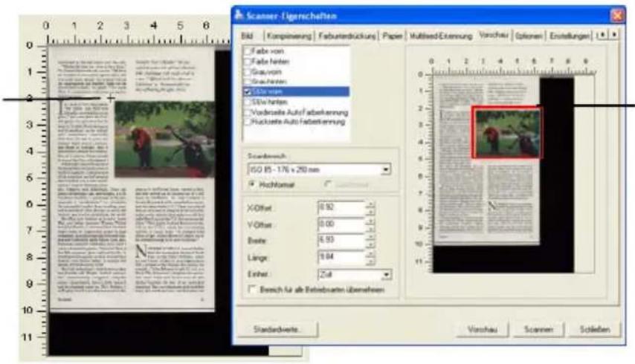Enable the 'Grau hinten' checkbox
The image size is (635, 364).
click(247, 82)
